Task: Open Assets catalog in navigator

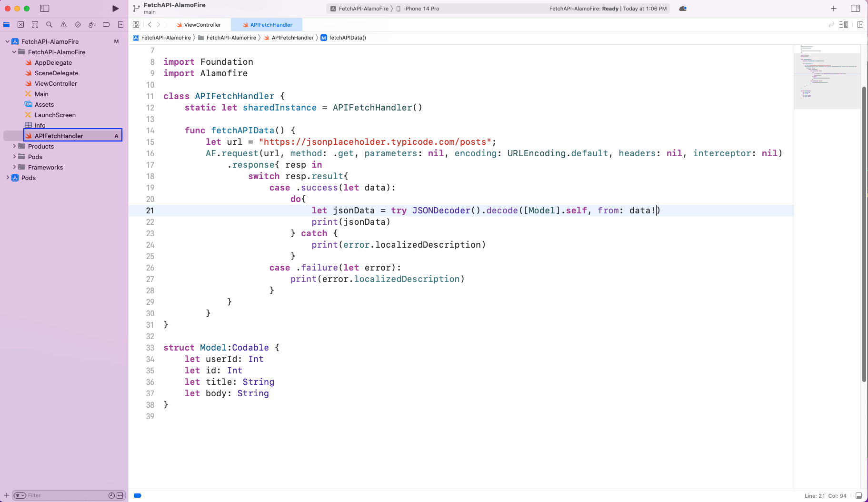Action: tap(44, 104)
